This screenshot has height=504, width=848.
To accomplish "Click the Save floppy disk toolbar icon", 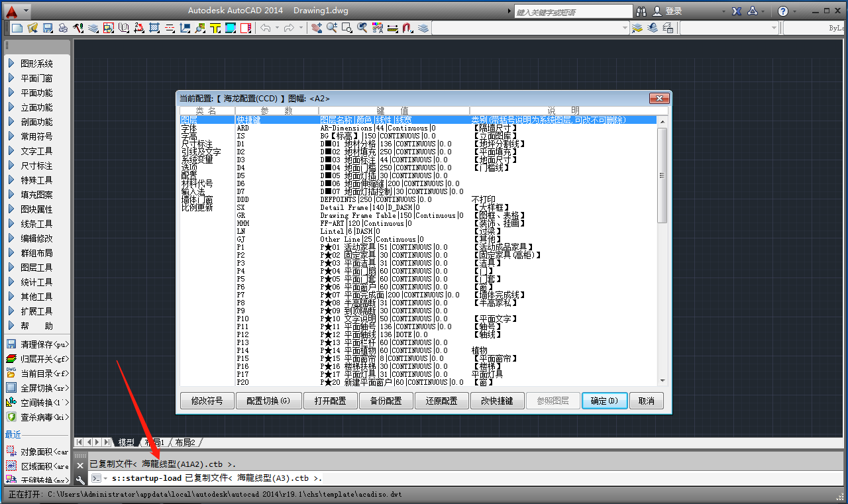I will pyautogui.click(x=48, y=28).
